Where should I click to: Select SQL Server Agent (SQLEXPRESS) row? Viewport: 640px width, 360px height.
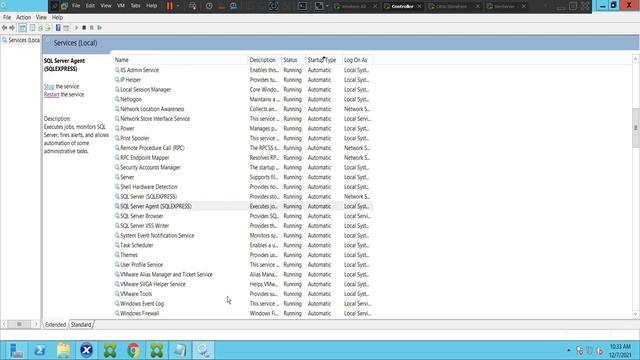click(243, 207)
